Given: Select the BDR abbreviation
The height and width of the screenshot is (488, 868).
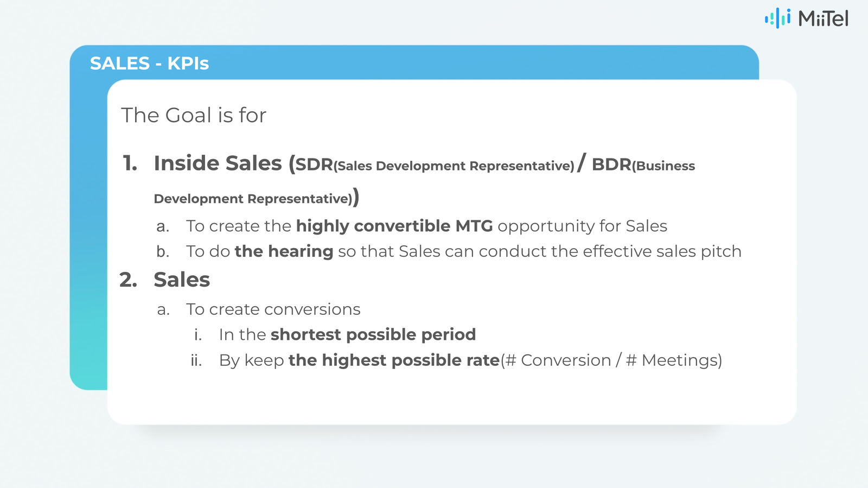Looking at the screenshot, I should tap(611, 164).
